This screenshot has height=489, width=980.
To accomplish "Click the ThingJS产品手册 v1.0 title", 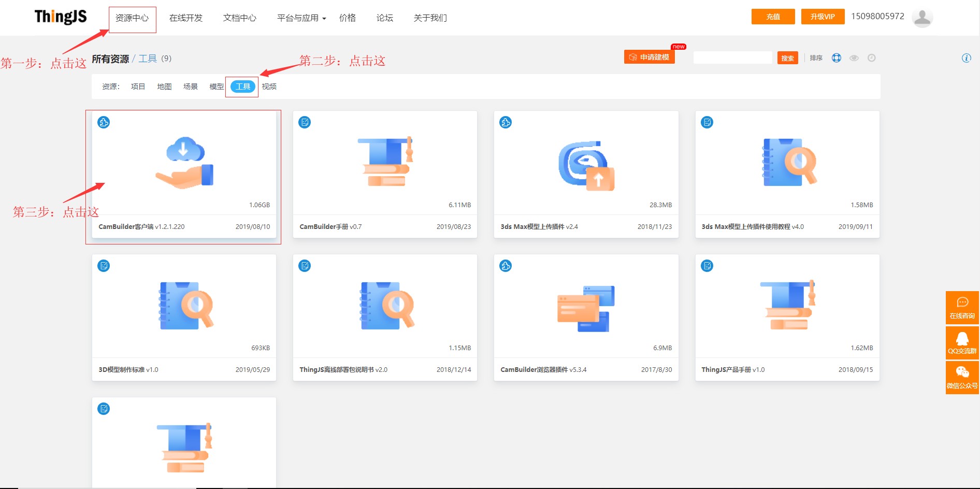I will pyautogui.click(x=733, y=370).
